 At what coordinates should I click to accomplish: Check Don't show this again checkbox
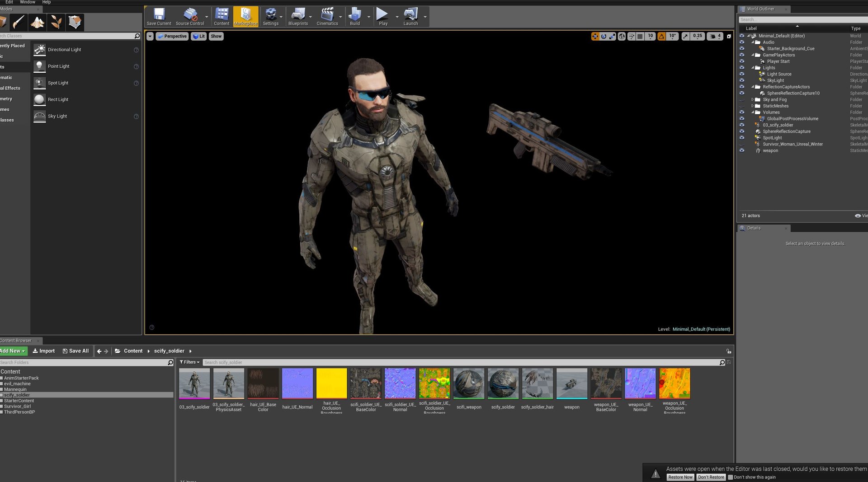tap(730, 477)
